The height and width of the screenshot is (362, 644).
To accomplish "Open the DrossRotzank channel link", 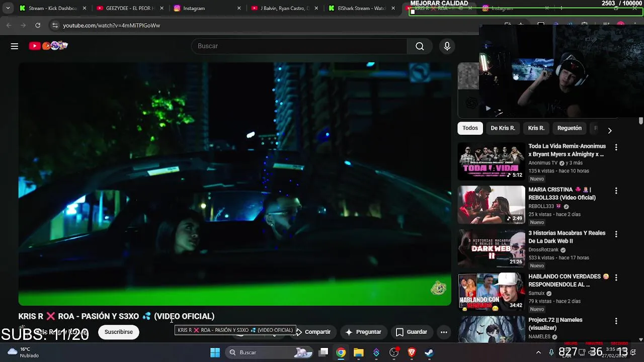I will point(543,250).
